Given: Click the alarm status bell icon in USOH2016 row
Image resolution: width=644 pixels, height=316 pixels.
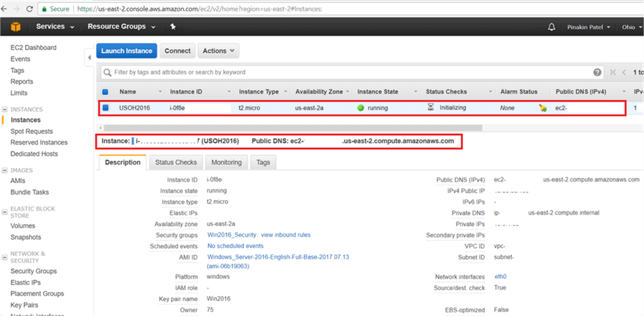Looking at the screenshot, I should pos(543,109).
